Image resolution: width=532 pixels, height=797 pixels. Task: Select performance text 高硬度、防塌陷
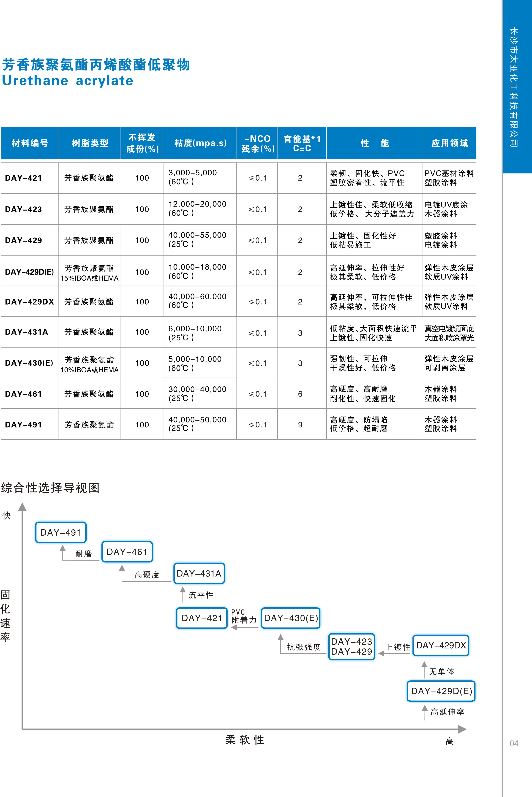(x=359, y=420)
